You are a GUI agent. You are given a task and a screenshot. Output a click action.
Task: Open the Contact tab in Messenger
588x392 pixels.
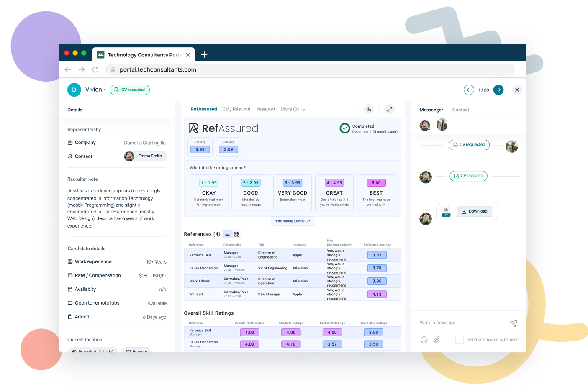[460, 110]
